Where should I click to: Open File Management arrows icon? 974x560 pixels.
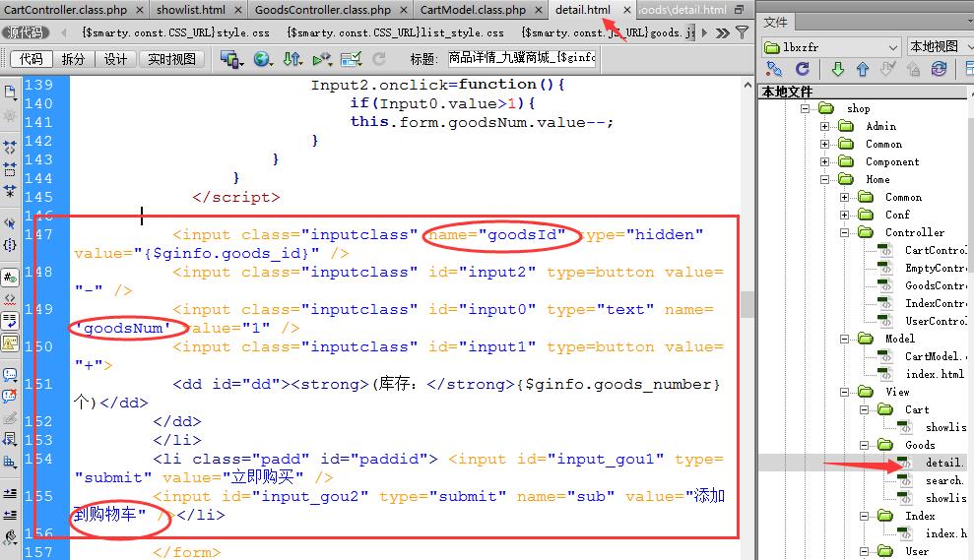(292, 59)
